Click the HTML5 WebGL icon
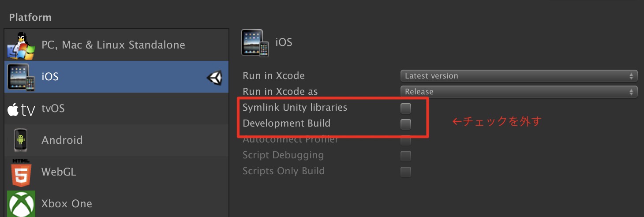Viewport: 644px width, 217px height. tap(21, 172)
